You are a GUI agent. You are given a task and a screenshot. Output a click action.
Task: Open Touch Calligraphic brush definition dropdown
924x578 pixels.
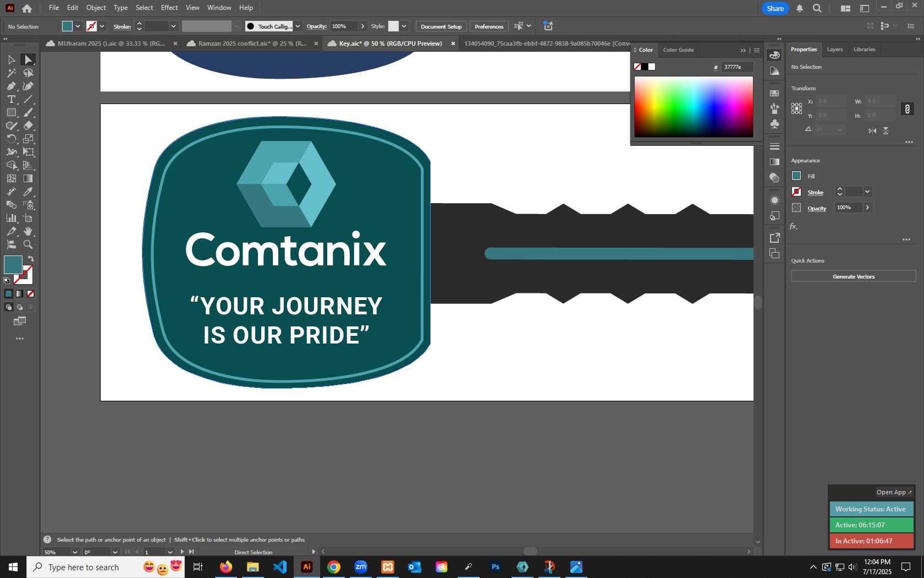click(298, 26)
